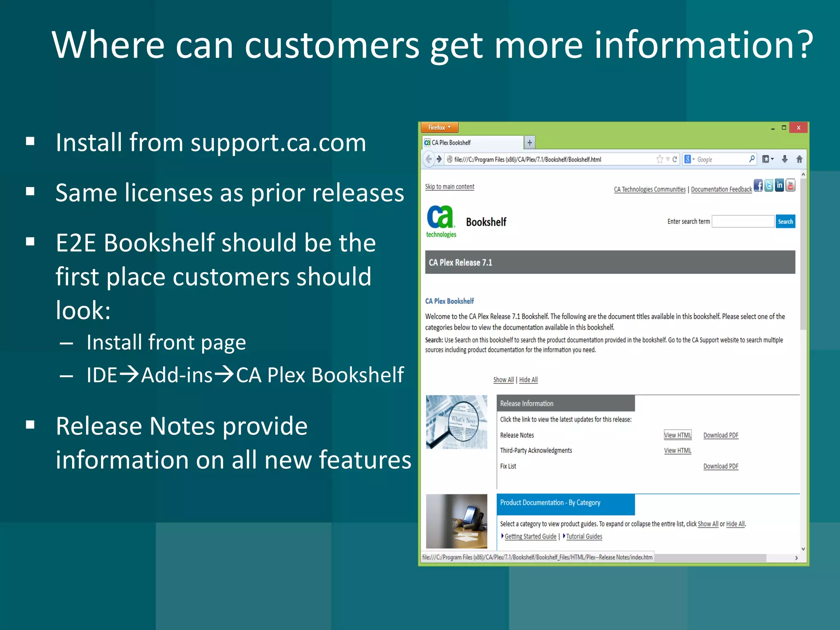View HTML for Release Notes

click(678, 435)
